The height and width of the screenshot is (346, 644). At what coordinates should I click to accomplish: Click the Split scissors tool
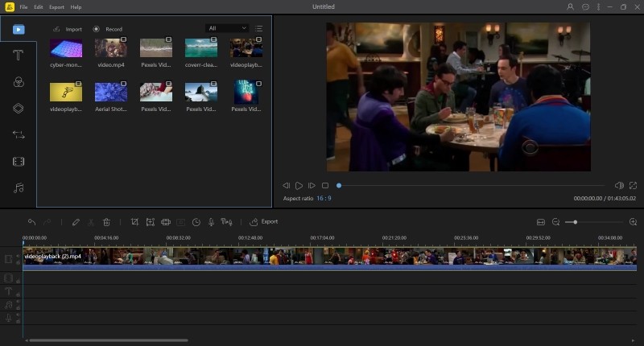pos(91,222)
